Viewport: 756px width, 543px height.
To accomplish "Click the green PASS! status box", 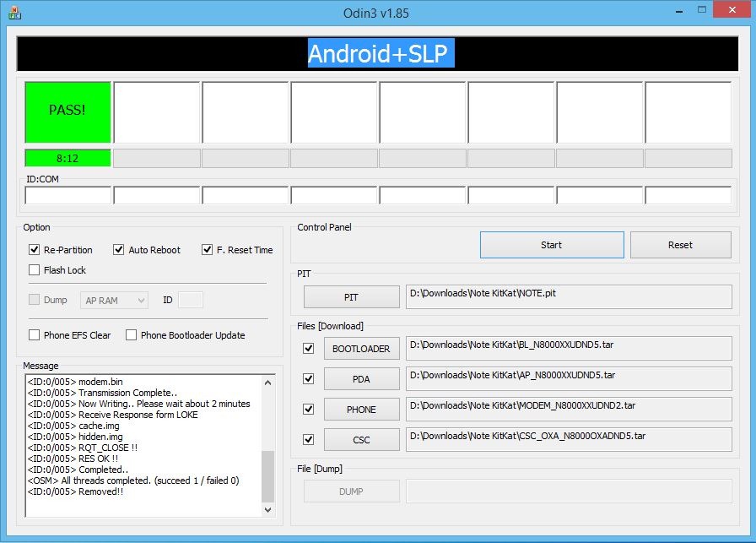I will (x=67, y=112).
